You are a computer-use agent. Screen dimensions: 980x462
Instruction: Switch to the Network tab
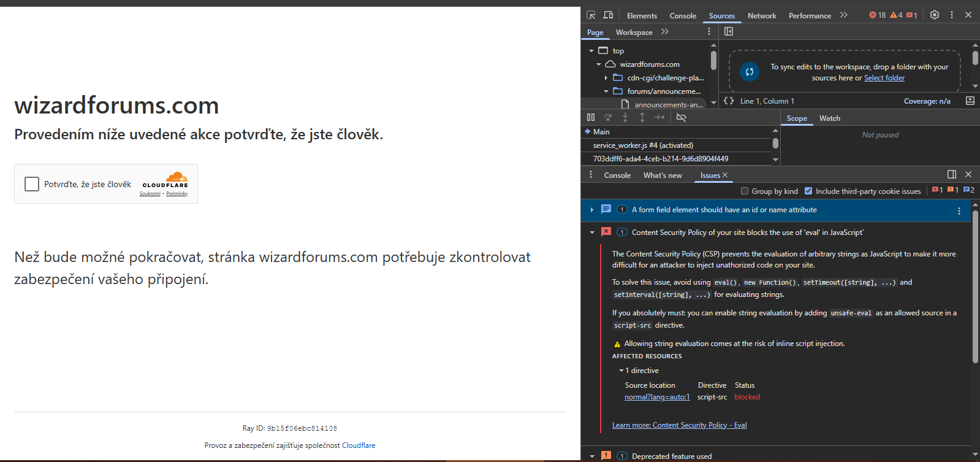point(762,16)
